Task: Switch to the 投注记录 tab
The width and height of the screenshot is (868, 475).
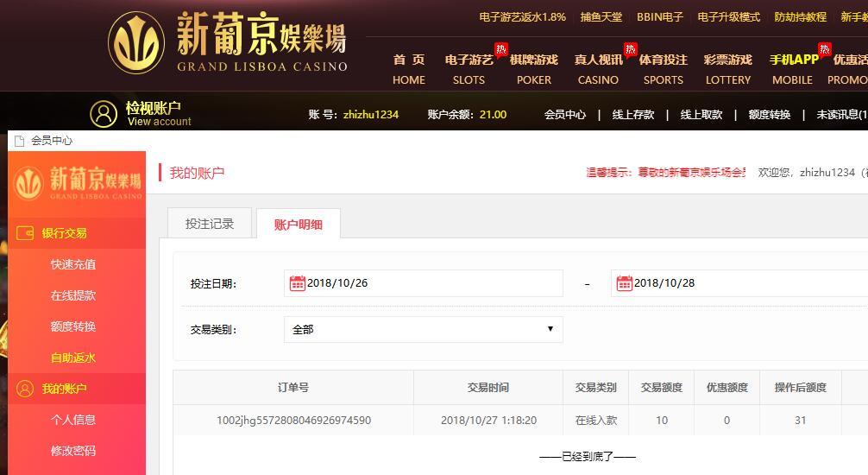Action: click(210, 224)
